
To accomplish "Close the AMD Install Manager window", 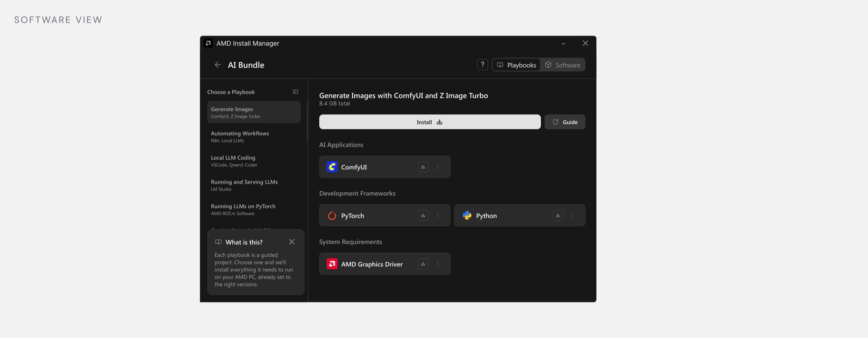I will (x=585, y=43).
